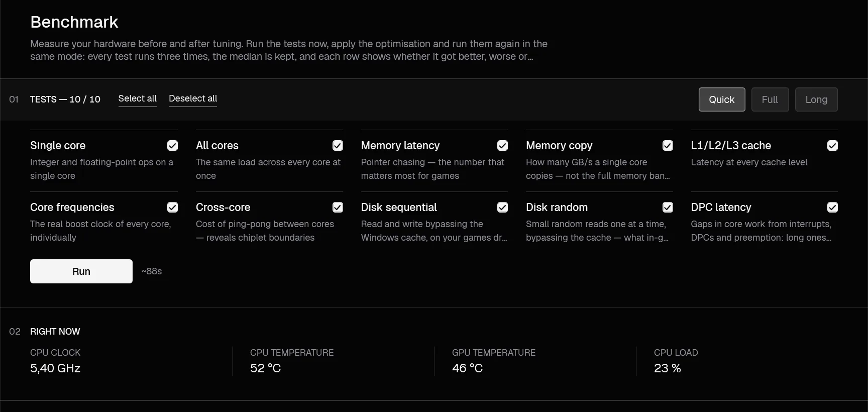Click the Single core test title
868x412 pixels.
[x=58, y=146]
